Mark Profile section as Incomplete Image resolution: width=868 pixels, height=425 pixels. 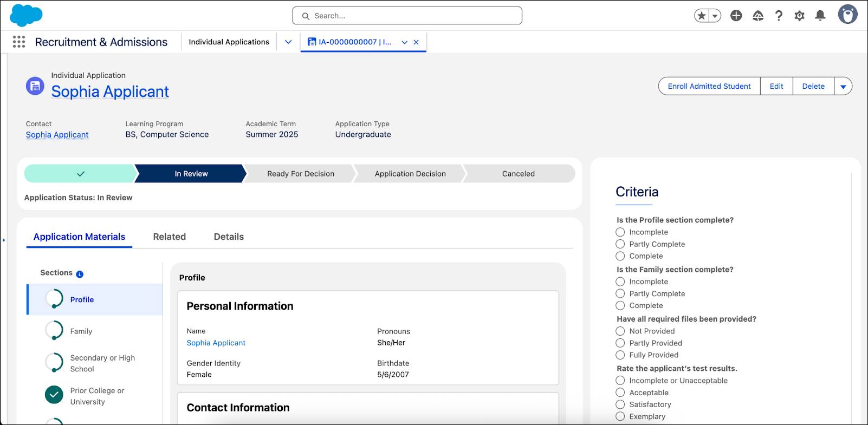point(620,232)
